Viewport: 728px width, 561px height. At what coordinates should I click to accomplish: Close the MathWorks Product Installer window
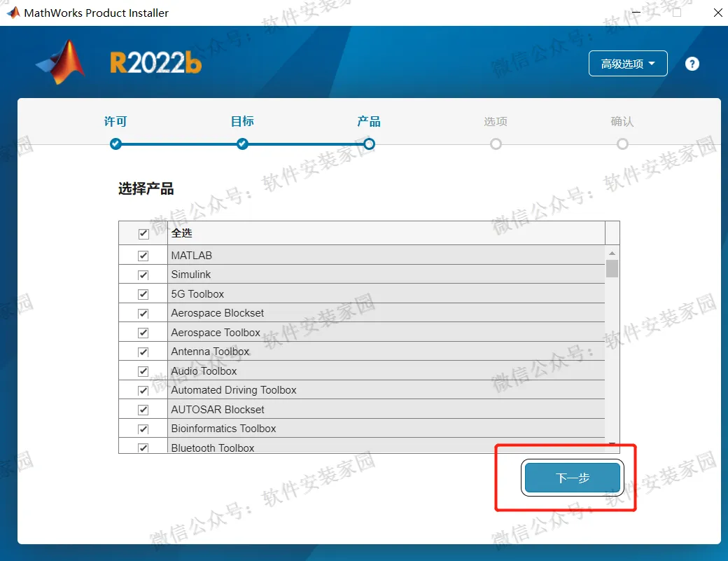[x=717, y=13]
